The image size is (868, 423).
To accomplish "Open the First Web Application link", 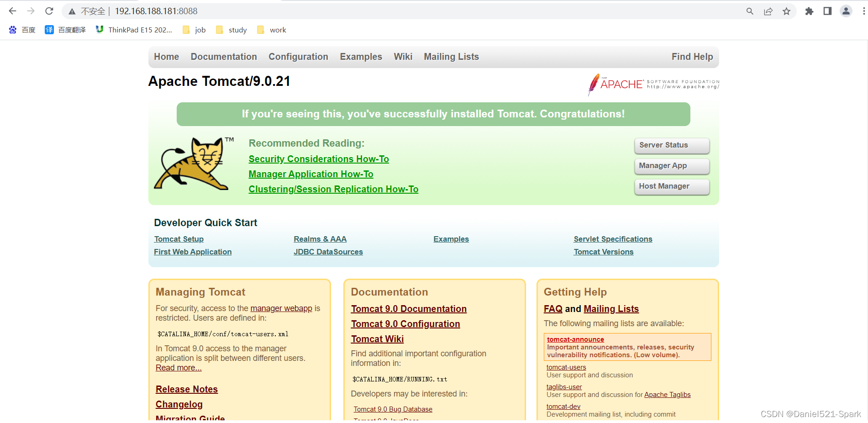I will click(193, 252).
